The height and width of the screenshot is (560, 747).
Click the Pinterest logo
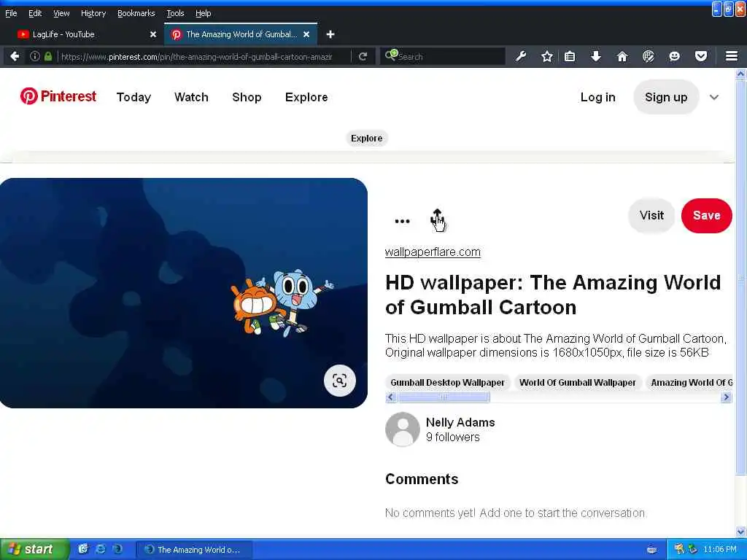58,96
